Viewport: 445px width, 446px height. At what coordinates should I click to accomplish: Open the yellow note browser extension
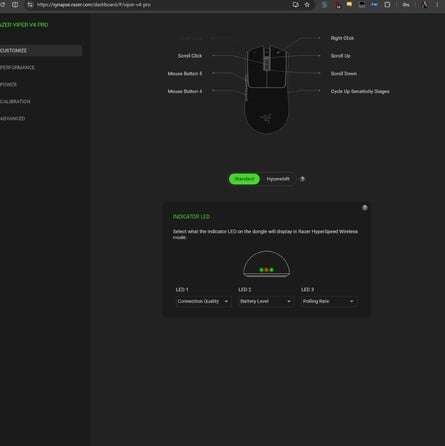point(349,5)
